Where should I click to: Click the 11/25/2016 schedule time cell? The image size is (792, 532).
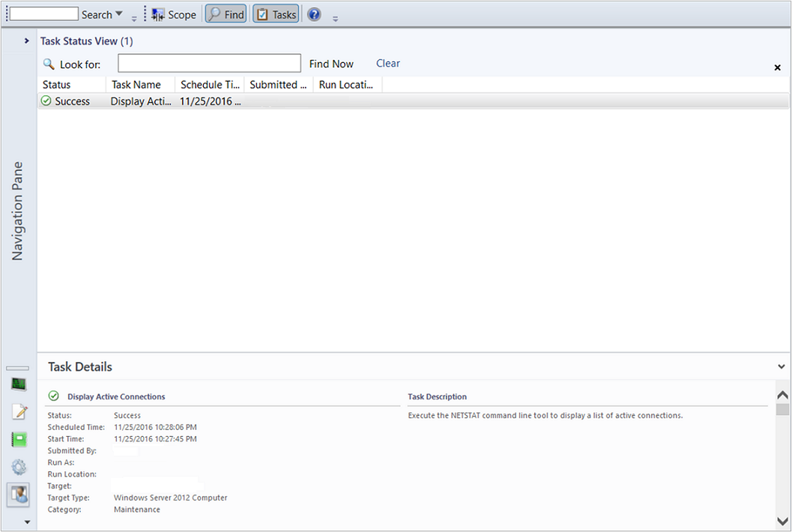pyautogui.click(x=210, y=101)
